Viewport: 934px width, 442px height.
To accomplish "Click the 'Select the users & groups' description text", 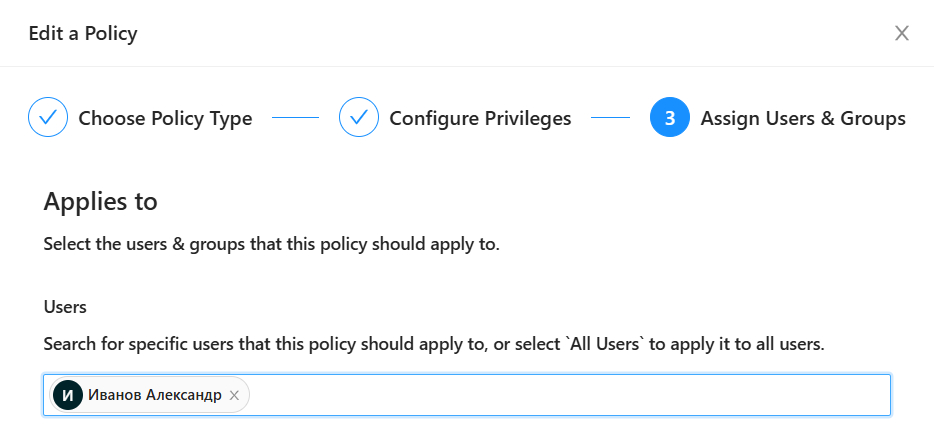I will (271, 244).
